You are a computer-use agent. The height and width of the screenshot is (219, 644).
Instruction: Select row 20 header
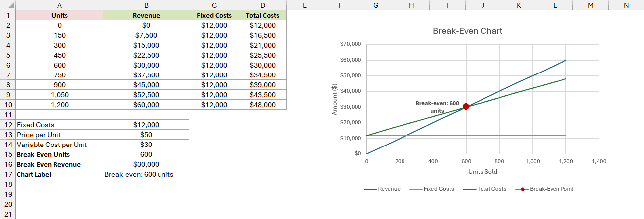(x=8, y=204)
